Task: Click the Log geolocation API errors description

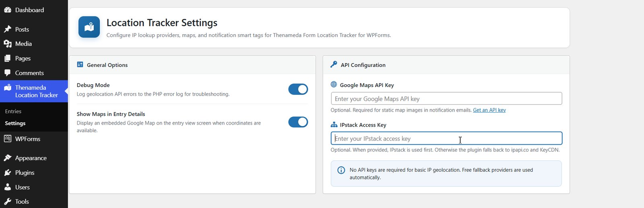Action: [x=153, y=94]
